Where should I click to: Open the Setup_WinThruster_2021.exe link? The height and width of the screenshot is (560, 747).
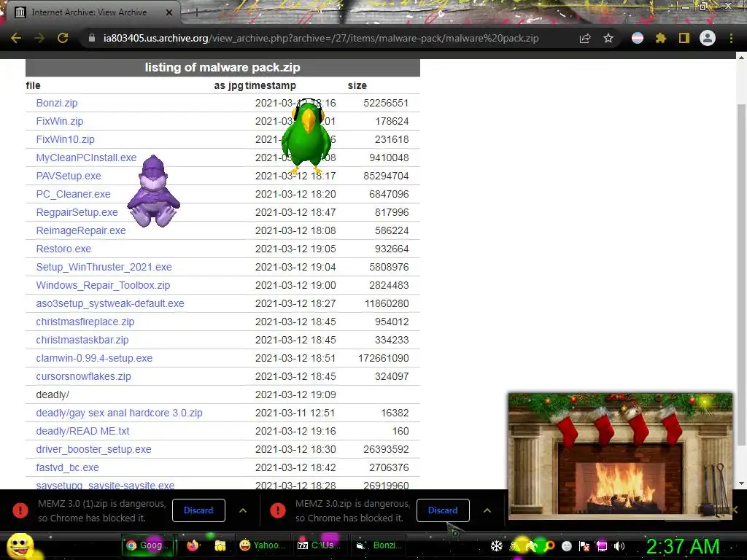[104, 267]
